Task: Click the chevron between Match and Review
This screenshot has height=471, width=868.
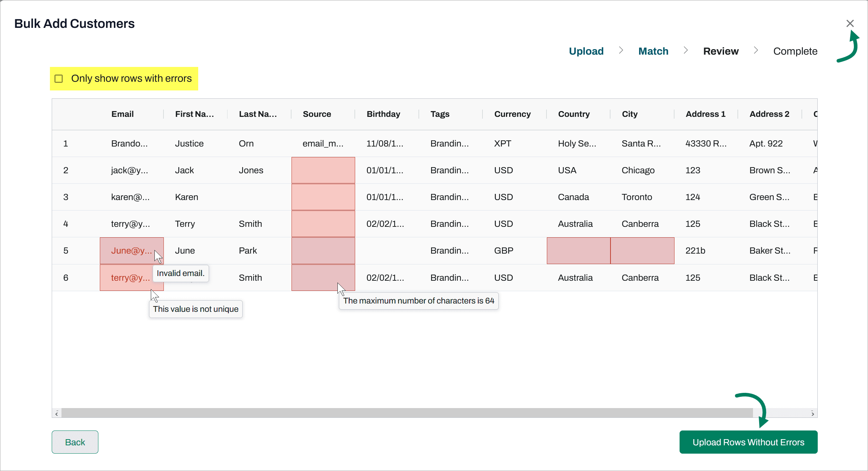Action: [686, 50]
